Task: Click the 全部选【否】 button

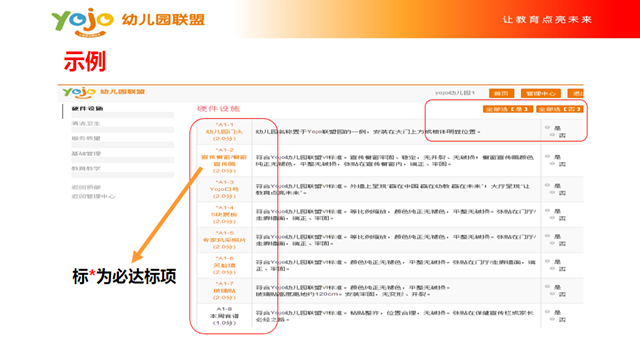Action: coord(560,109)
